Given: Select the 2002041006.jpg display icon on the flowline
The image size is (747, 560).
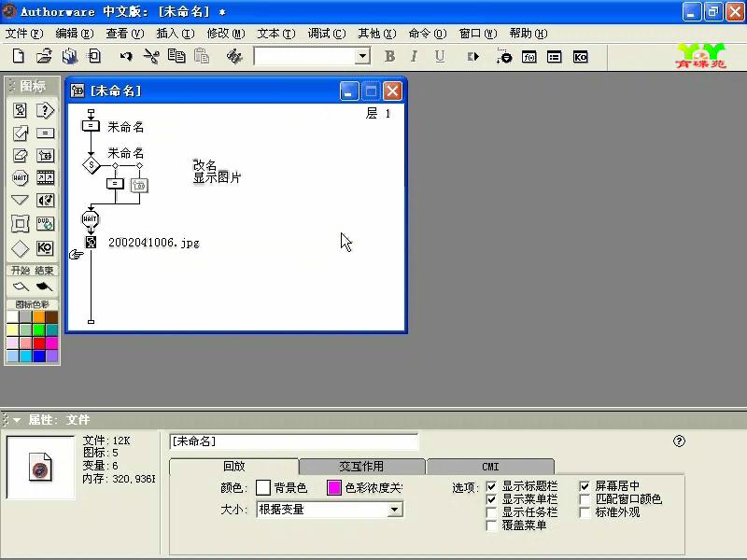Looking at the screenshot, I should coord(91,242).
